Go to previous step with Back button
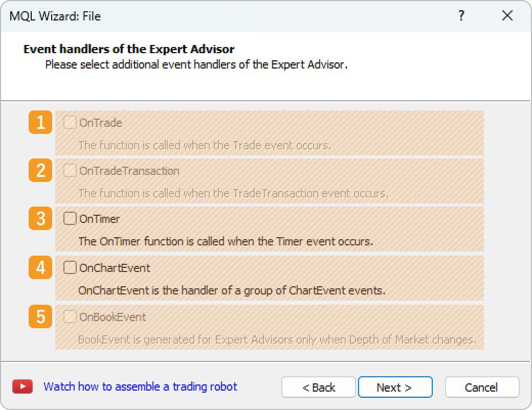Image resolution: width=532 pixels, height=410 pixels. (x=318, y=388)
